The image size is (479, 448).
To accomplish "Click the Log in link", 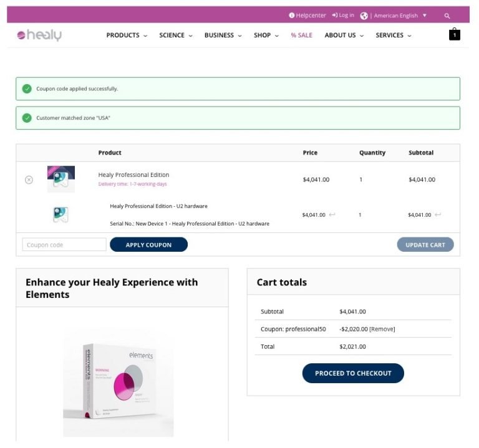I will (x=346, y=15).
